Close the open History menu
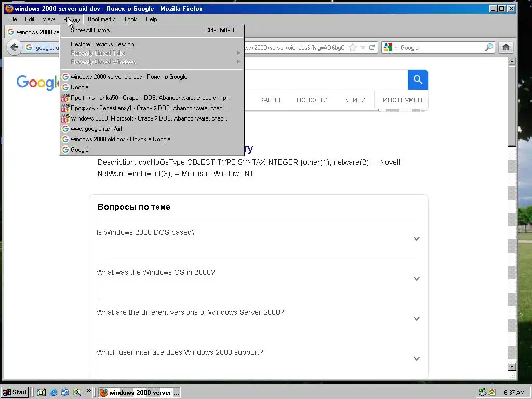532x399 pixels. (x=72, y=19)
